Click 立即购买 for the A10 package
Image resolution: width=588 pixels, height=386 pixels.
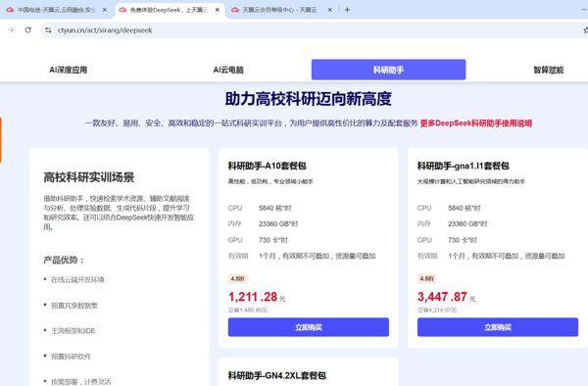coord(309,327)
